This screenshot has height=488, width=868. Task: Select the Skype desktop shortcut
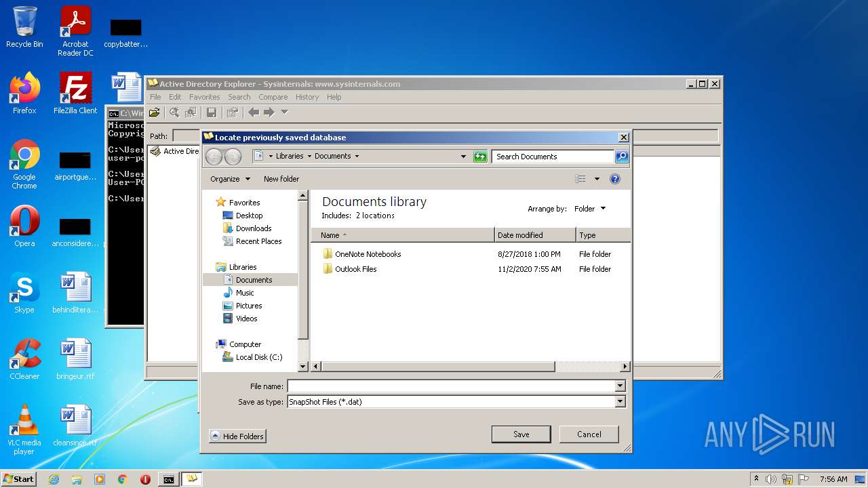(24, 293)
